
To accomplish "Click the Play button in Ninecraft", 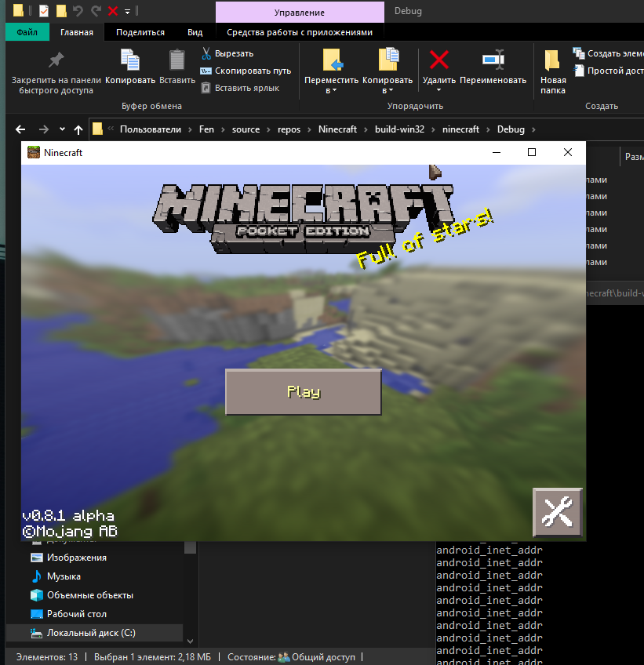I will pyautogui.click(x=304, y=392).
